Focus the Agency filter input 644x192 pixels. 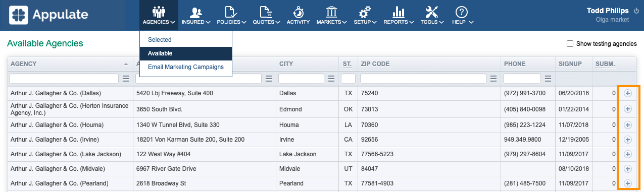65,79
